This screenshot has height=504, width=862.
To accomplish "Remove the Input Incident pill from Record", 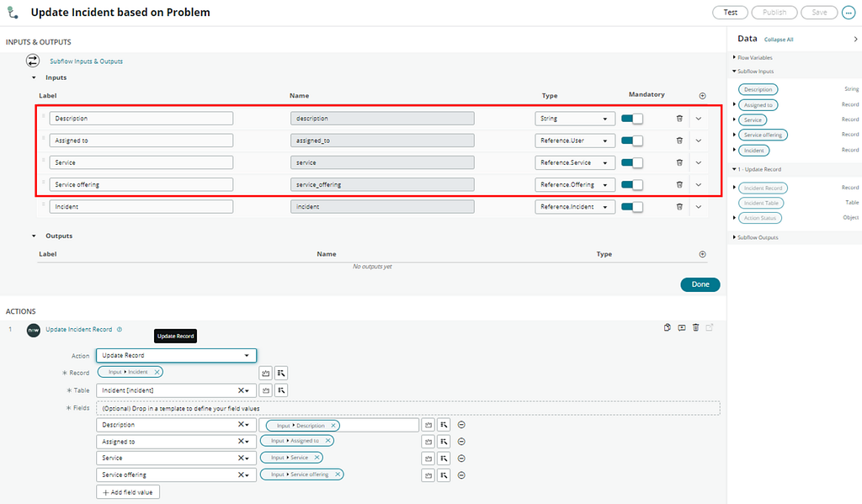I will pyautogui.click(x=157, y=372).
